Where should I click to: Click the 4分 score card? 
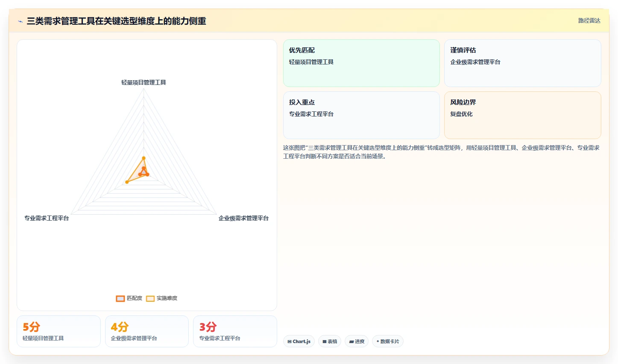[147, 331]
